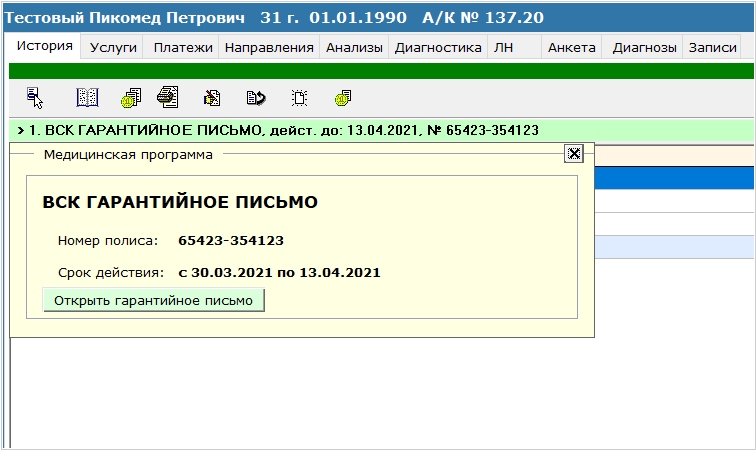Click the hand editing document icon

[x=212, y=98]
